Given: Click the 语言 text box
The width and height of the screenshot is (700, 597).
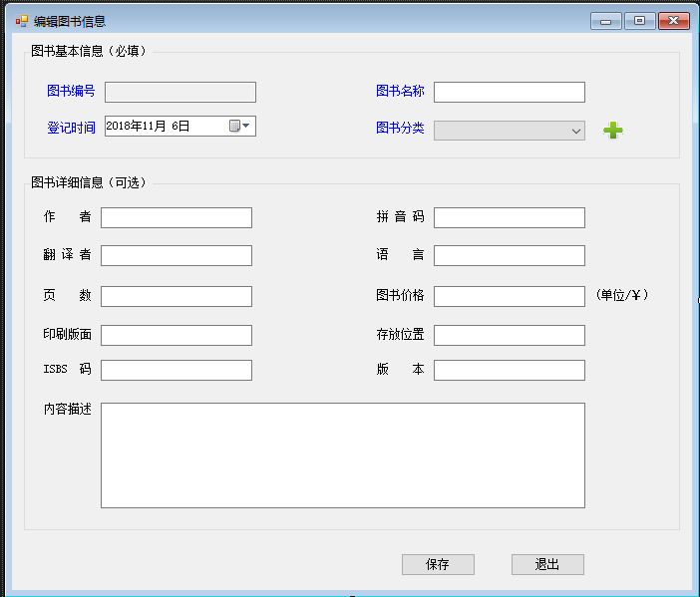Looking at the screenshot, I should tap(510, 256).
